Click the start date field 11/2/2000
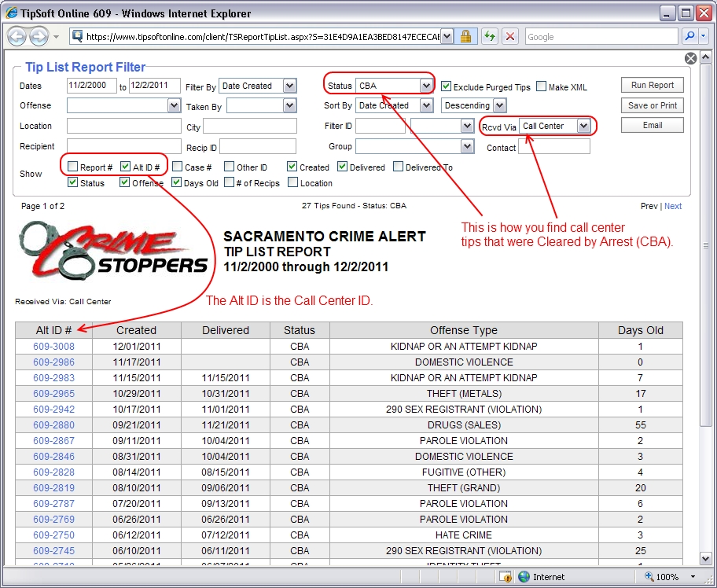Viewport: 717px width, 588px height. (x=91, y=86)
